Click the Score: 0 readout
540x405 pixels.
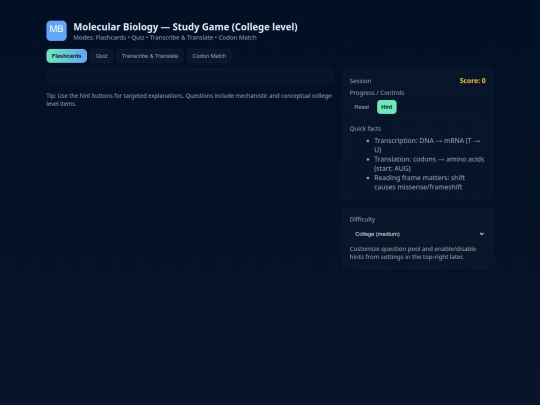click(x=472, y=81)
